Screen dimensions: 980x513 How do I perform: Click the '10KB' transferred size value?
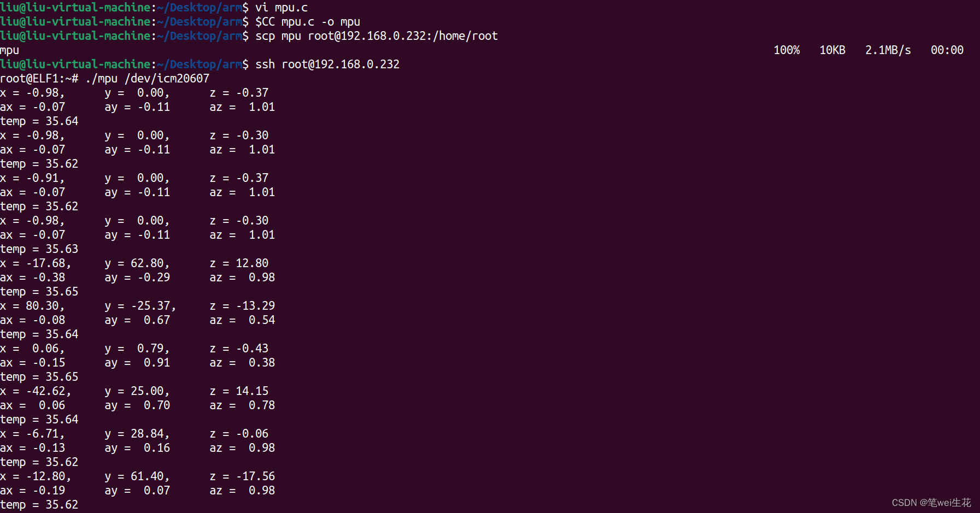point(832,50)
